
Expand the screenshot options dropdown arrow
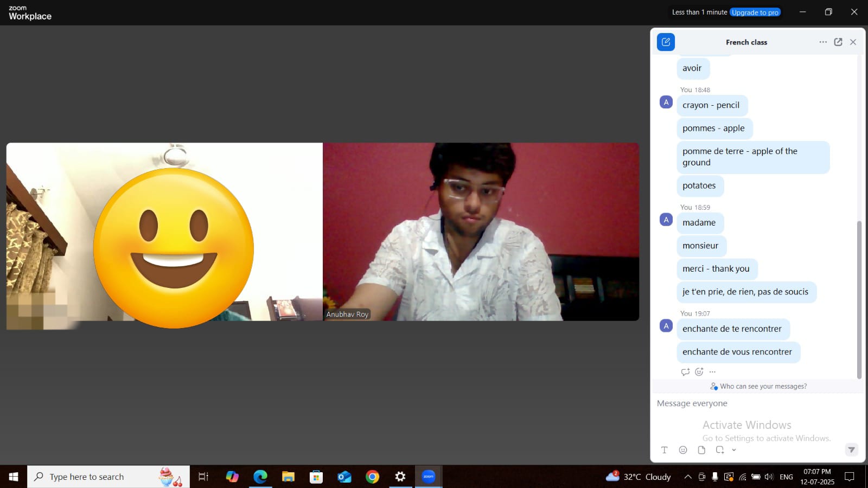[734, 450]
